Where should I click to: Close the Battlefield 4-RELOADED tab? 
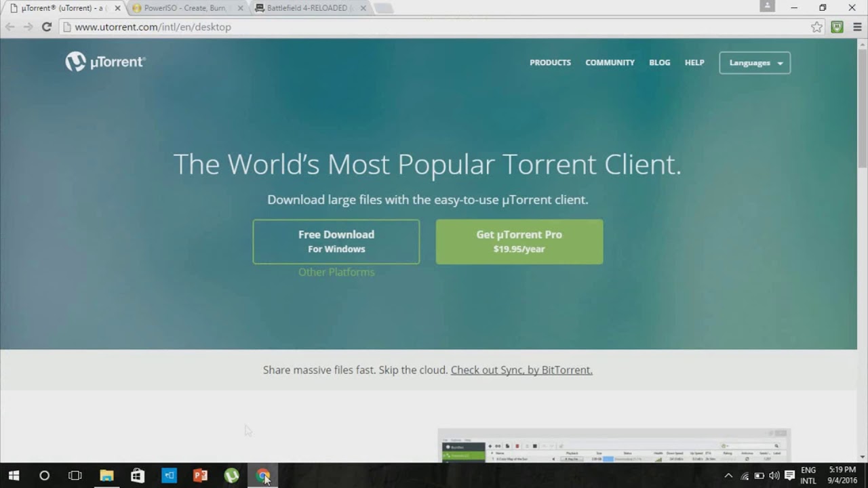point(363,8)
